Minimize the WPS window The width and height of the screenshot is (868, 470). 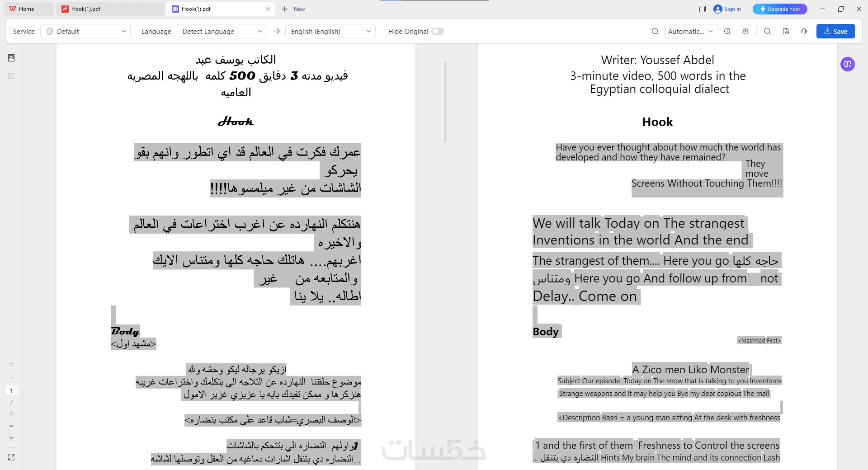point(823,9)
